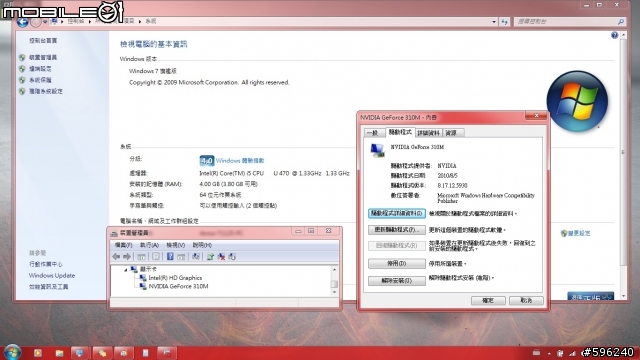Viewport: 640px width, 360px height.
Task: Switch to 詳細資料 tab in NVIDIA properties
Action: click(429, 133)
